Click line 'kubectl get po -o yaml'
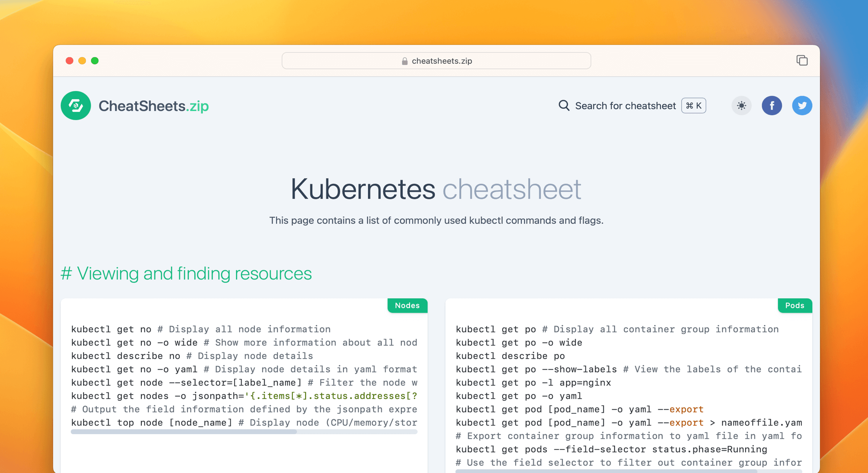Viewport: 868px width, 473px height. [519, 396]
